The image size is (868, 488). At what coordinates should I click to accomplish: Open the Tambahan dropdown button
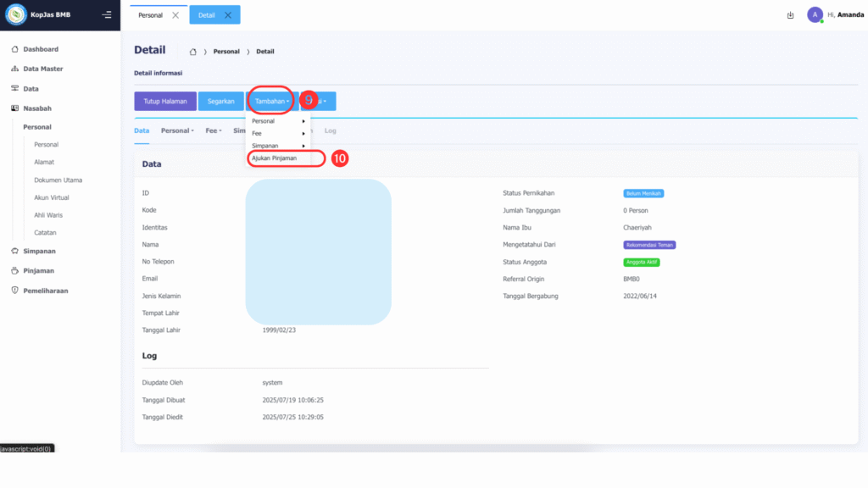pyautogui.click(x=271, y=101)
